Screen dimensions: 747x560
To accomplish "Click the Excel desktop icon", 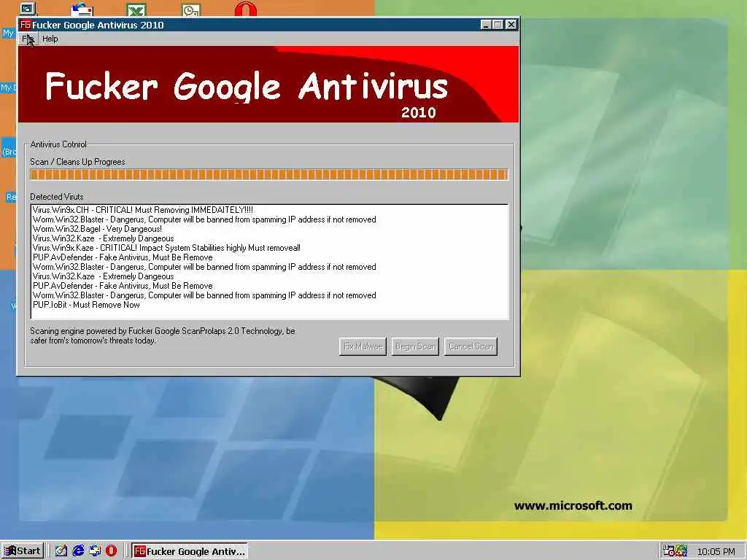I will point(136,9).
